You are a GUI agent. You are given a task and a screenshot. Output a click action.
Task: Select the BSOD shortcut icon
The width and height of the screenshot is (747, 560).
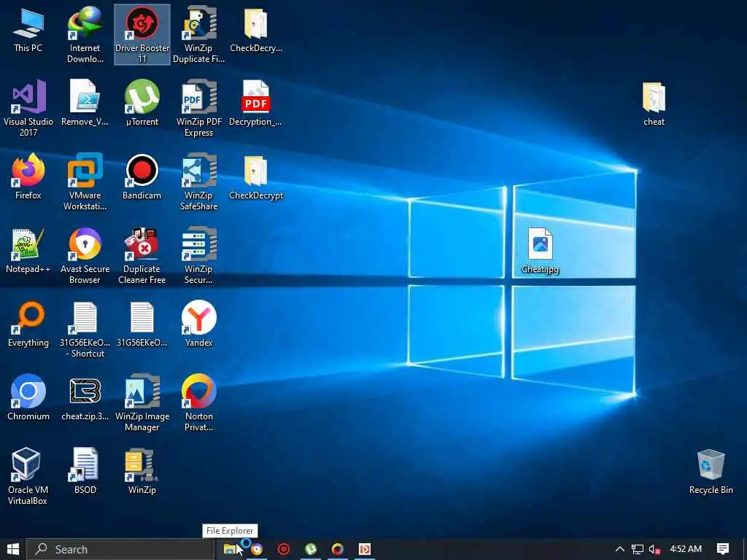tap(85, 472)
